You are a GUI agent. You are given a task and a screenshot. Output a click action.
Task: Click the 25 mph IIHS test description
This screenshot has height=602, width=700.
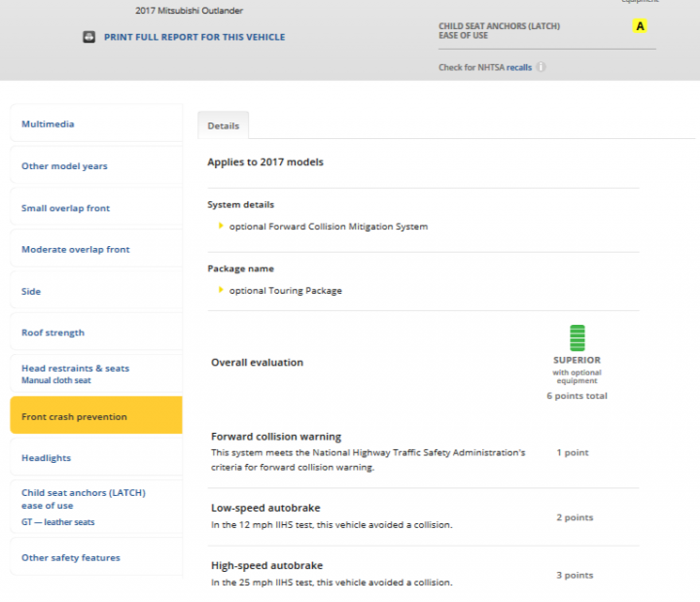(332, 583)
